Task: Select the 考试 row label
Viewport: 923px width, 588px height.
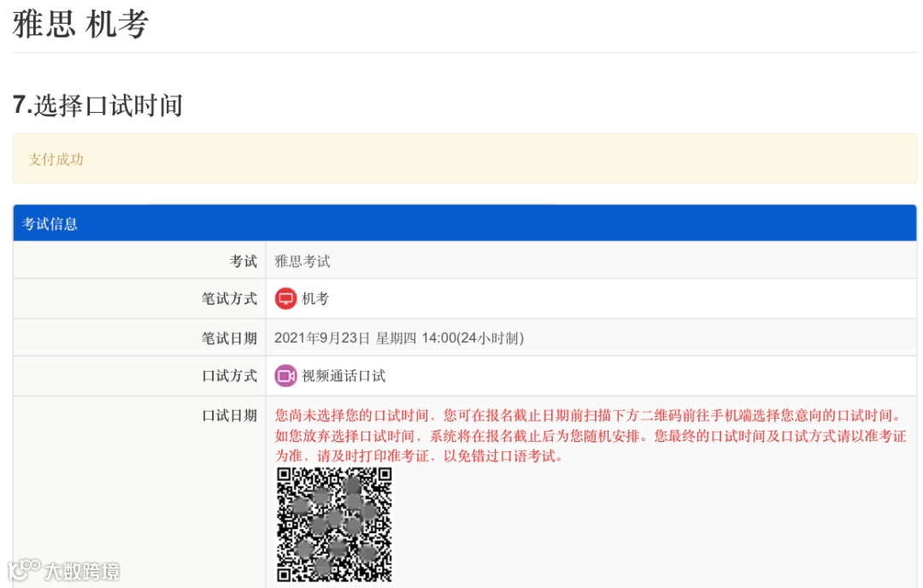Action: [243, 261]
